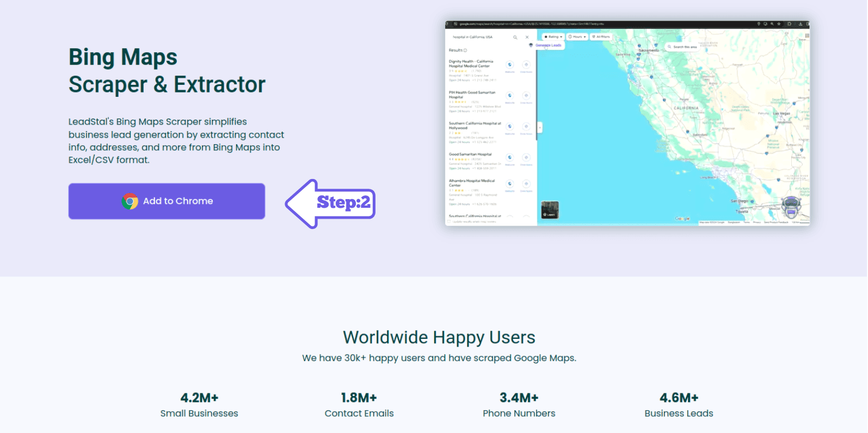Click the LeadStal's Bing Maps Scraper description paragraph
Image resolution: width=868 pixels, height=433 pixels.
[x=176, y=141]
